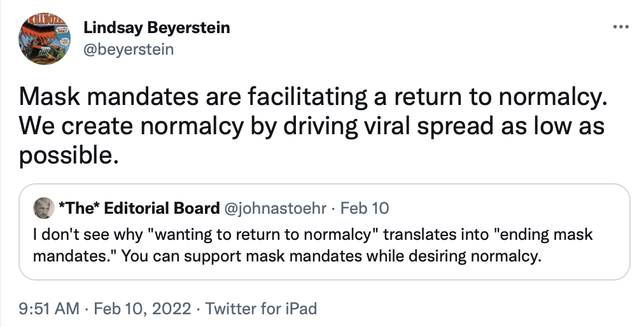Open the 9:51 AM timestamp link

click(x=49, y=309)
